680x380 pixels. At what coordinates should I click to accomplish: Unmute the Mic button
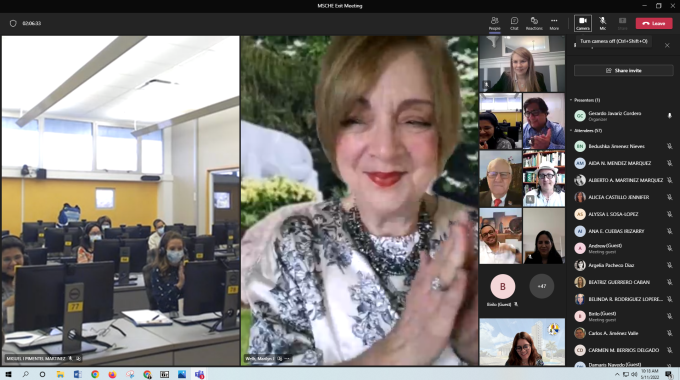click(603, 23)
